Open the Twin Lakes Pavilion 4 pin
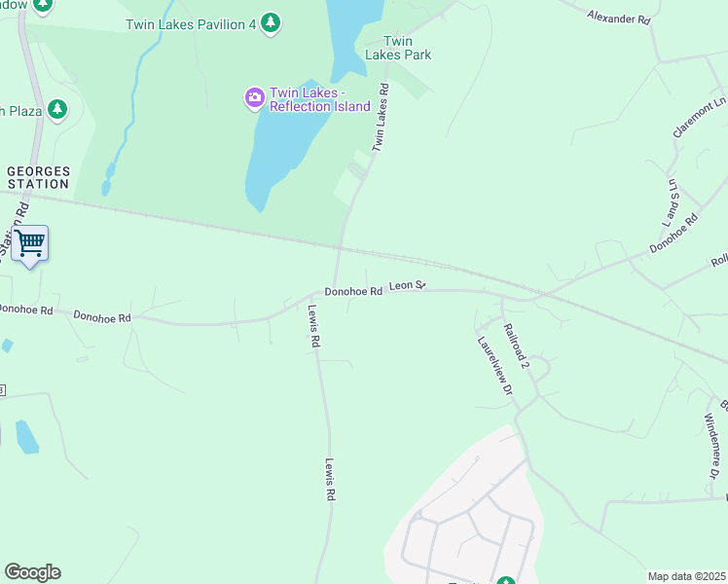This screenshot has width=728, height=584. pyautogui.click(x=271, y=23)
